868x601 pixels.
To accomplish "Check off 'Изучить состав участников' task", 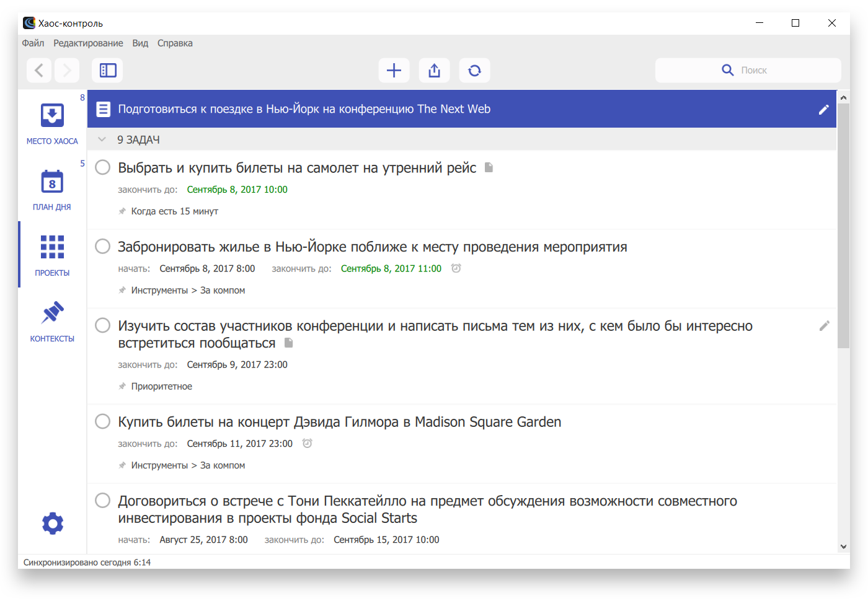I will [102, 325].
